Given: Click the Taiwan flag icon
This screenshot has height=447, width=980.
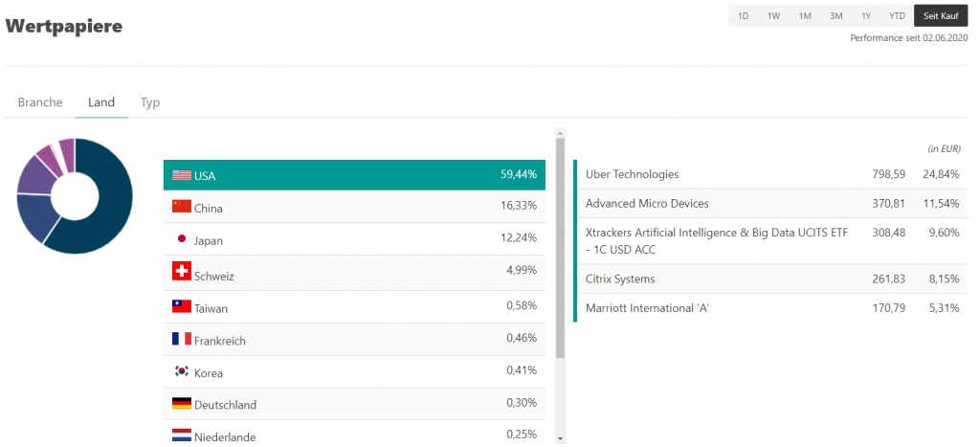Looking at the screenshot, I should 182,306.
